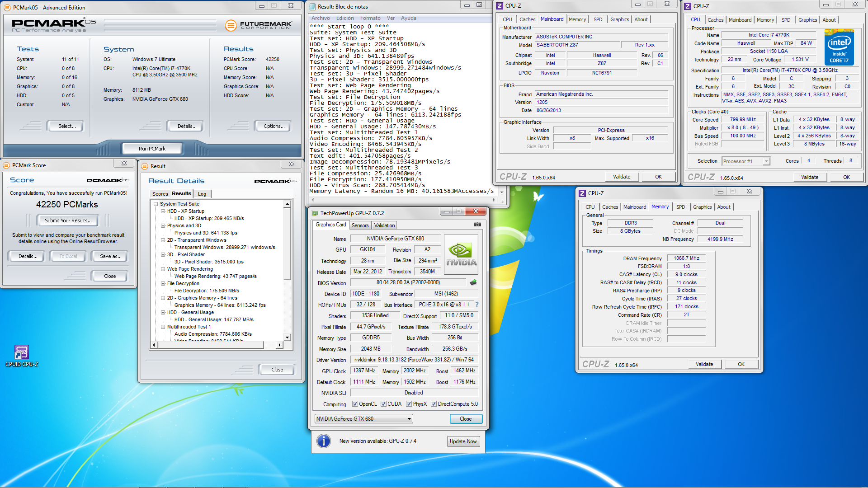The image size is (868, 488).
Task: Toggle the CUDA checkbox in GPU-Z
Action: (x=383, y=404)
